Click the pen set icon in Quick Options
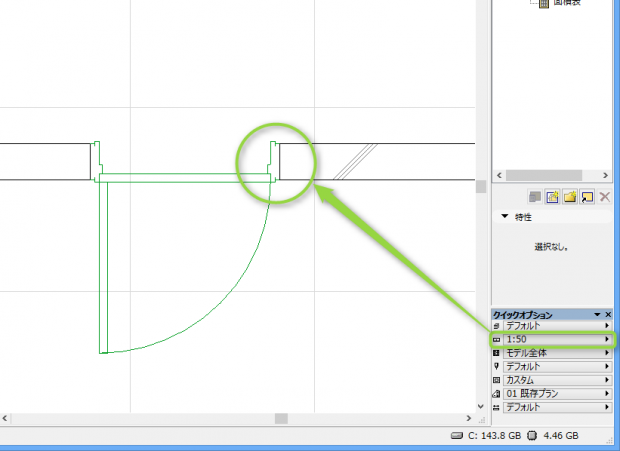The height and width of the screenshot is (451, 620). click(x=497, y=366)
